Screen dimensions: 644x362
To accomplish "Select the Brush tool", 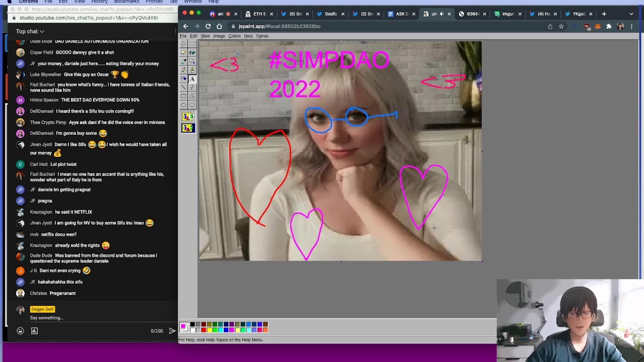I will [192, 69].
